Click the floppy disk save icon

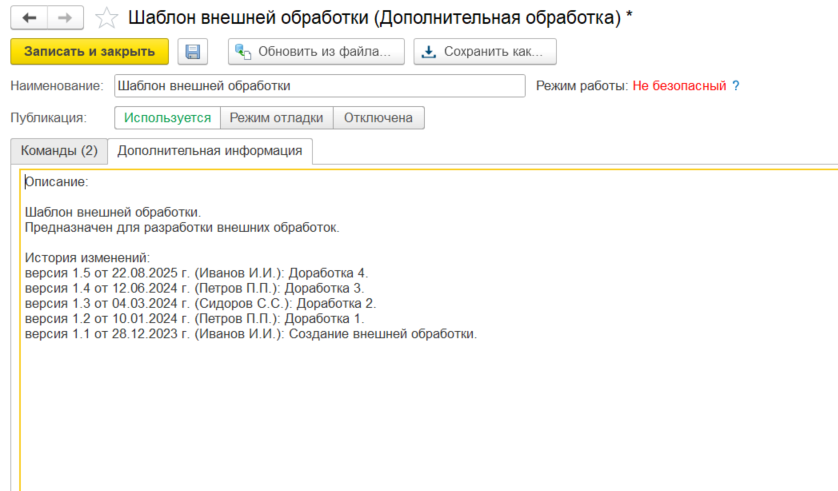pos(192,52)
